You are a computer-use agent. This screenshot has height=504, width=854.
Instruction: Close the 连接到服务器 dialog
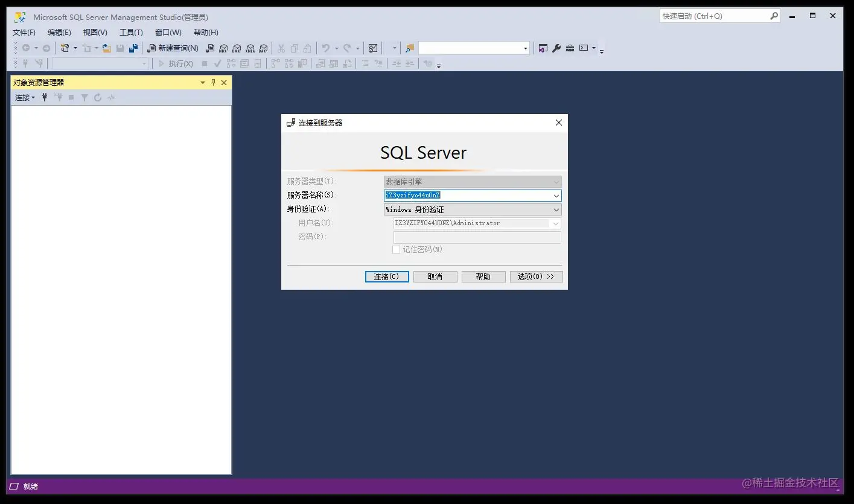(x=558, y=123)
